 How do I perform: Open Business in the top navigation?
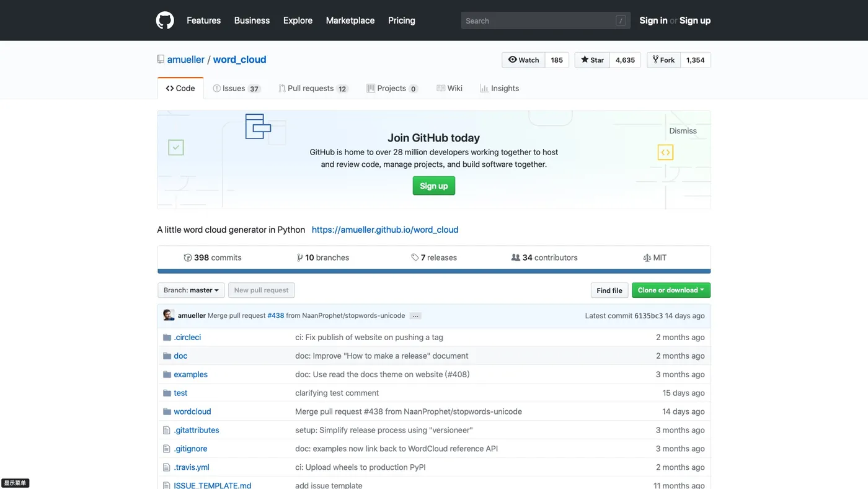pyautogui.click(x=252, y=20)
